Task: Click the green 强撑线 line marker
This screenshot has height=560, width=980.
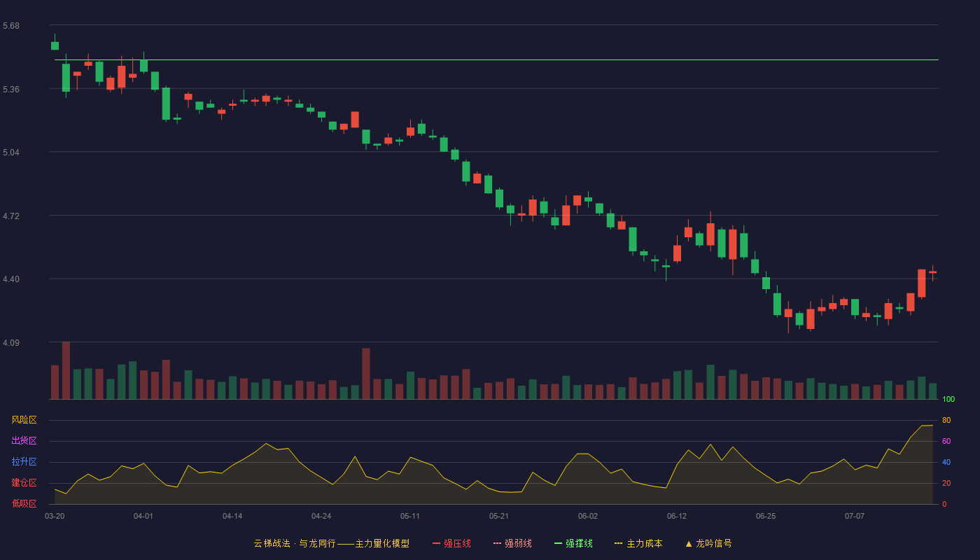Action: click(558, 543)
